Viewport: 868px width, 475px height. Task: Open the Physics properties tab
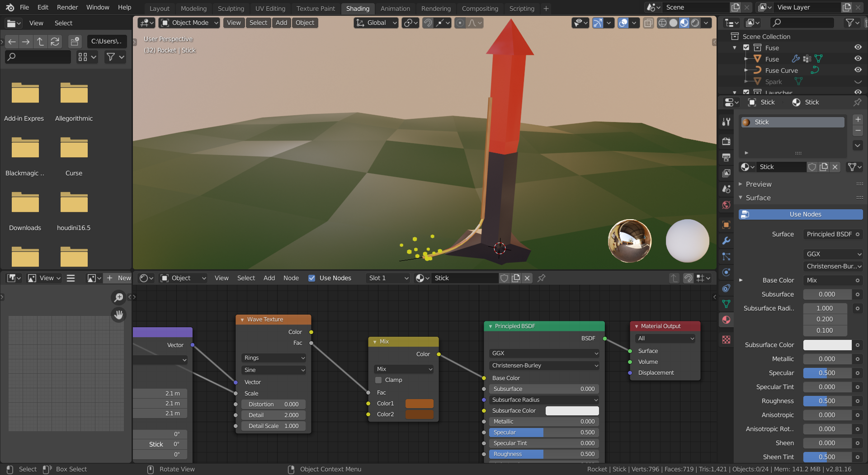[726, 272]
